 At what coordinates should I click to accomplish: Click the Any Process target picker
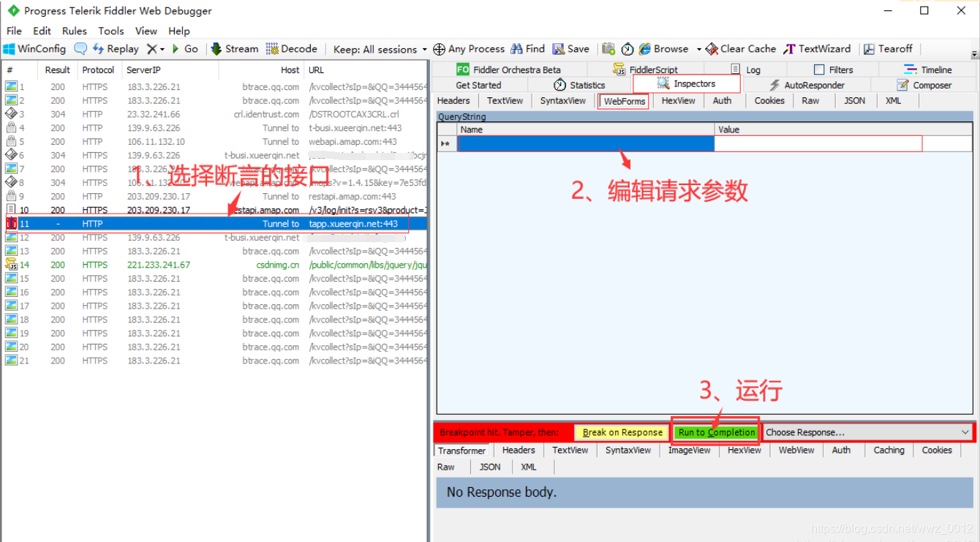tap(469, 49)
